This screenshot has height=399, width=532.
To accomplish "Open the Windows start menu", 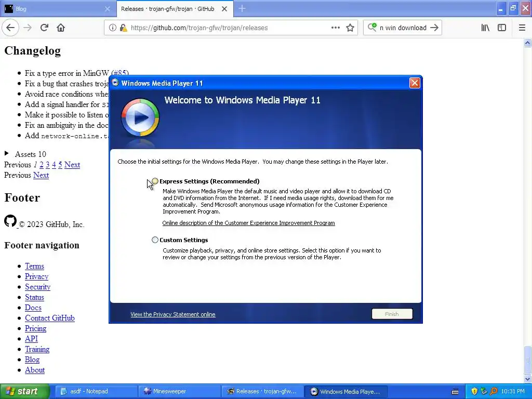I will tap(24, 391).
